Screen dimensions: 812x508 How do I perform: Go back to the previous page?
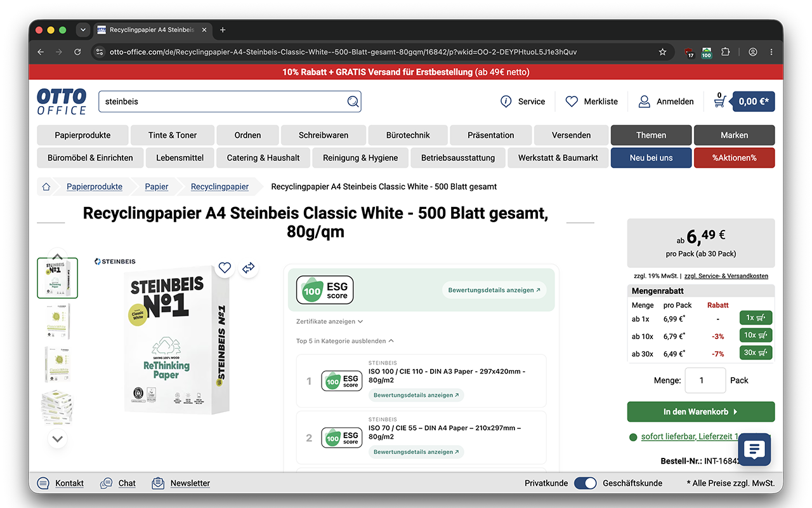[41, 52]
